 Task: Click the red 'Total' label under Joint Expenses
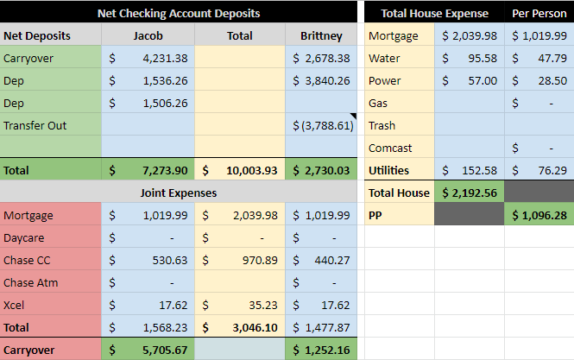(x=51, y=326)
